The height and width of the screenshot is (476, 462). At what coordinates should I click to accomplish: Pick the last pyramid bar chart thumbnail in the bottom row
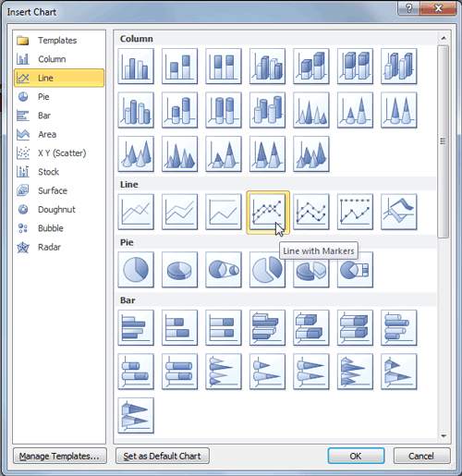(136, 416)
